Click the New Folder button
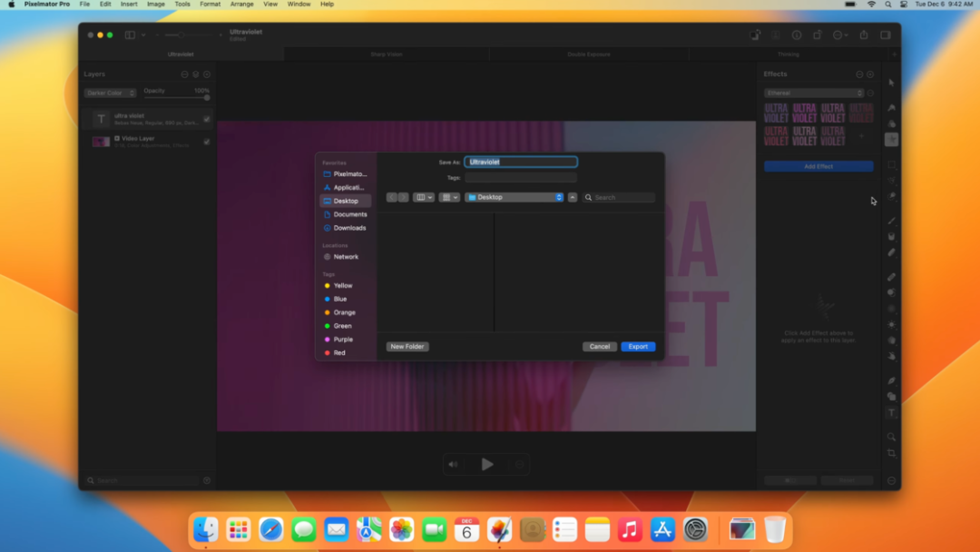 tap(407, 346)
